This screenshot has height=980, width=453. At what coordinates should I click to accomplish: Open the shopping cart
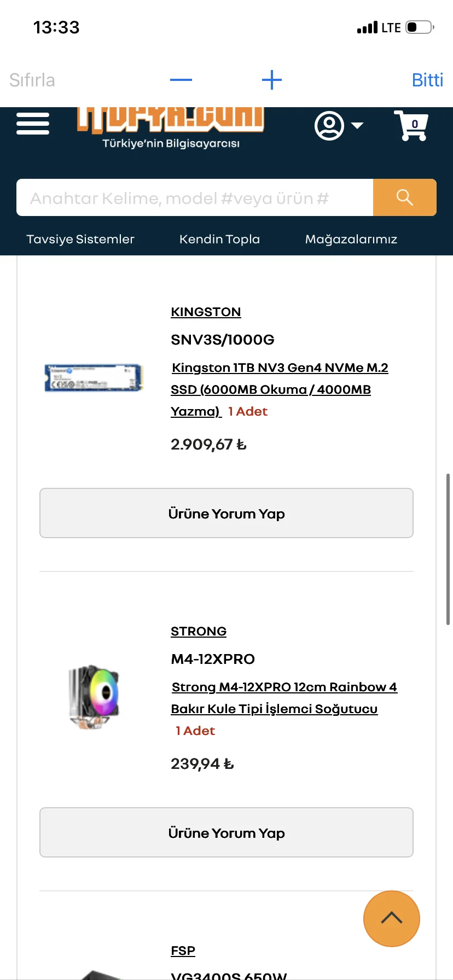pyautogui.click(x=410, y=126)
